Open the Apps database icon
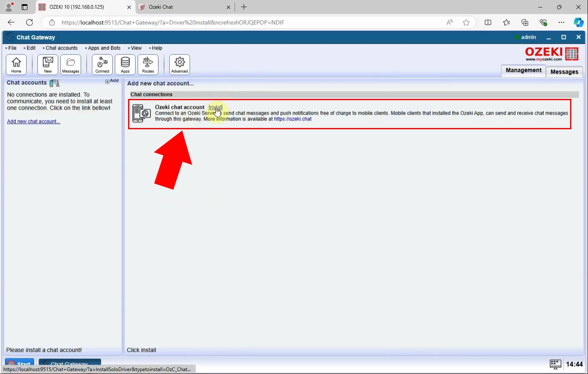This screenshot has height=374, width=588. tap(125, 64)
